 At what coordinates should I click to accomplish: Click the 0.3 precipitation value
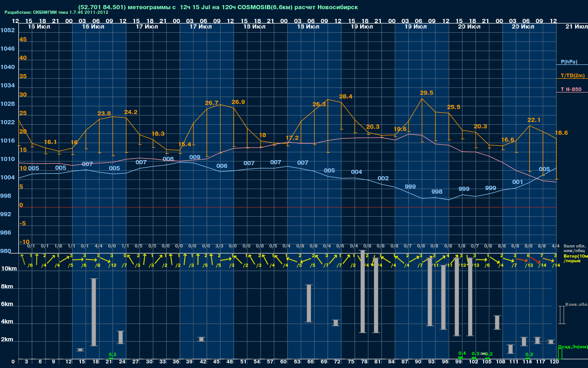[x=475, y=353]
